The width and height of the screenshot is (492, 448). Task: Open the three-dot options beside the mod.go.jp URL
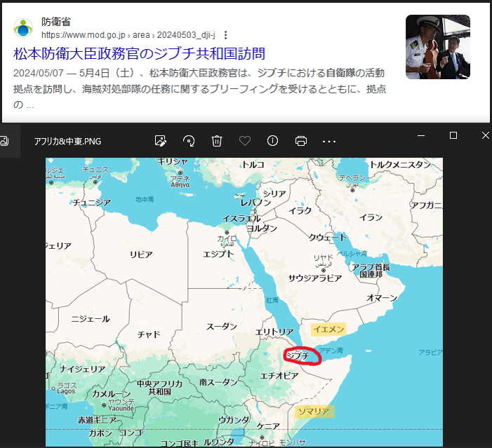[225, 34]
